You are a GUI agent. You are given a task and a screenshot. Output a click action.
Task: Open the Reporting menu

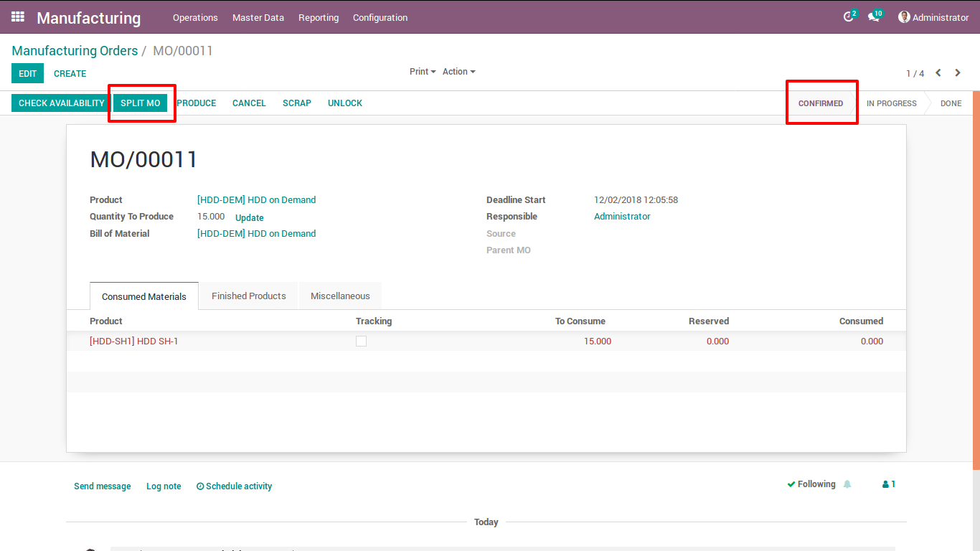[319, 17]
